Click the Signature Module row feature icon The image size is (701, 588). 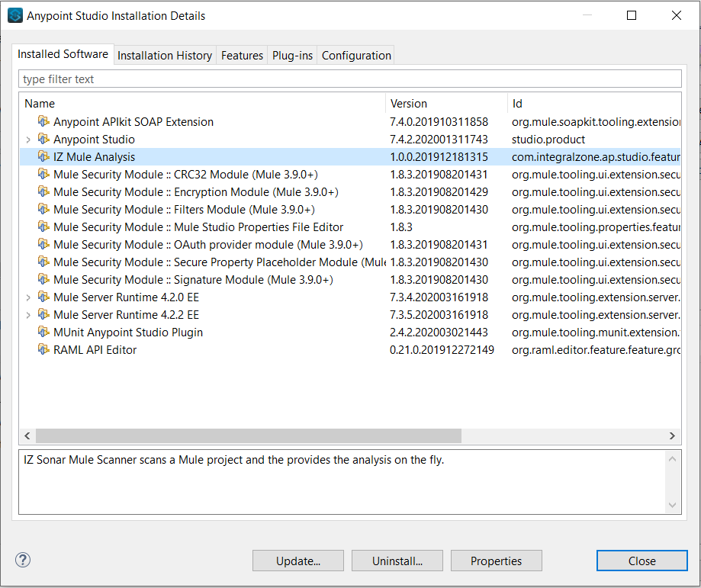coord(43,279)
